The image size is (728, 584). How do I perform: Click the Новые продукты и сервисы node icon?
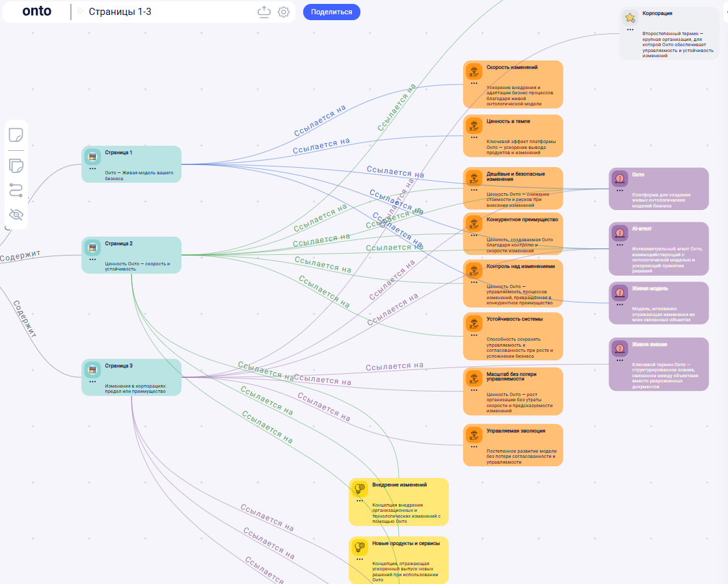pos(360,547)
